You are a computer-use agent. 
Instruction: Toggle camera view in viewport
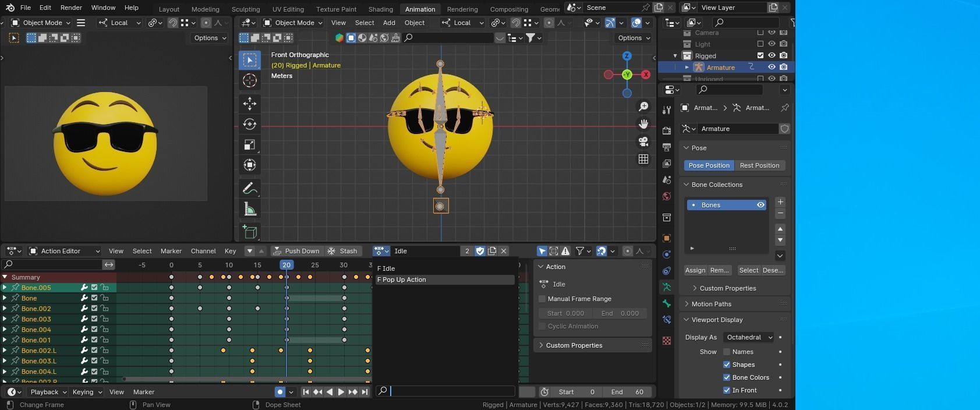click(643, 142)
